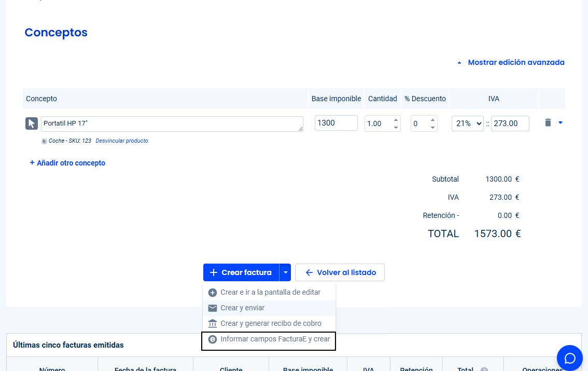This screenshot has height=371, width=588.
Task: Select Crear e ir a la pantalla de editar
Action: tap(270, 292)
